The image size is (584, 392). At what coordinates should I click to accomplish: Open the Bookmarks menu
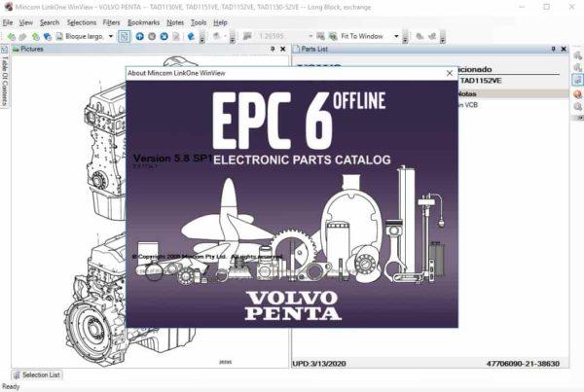tap(143, 22)
